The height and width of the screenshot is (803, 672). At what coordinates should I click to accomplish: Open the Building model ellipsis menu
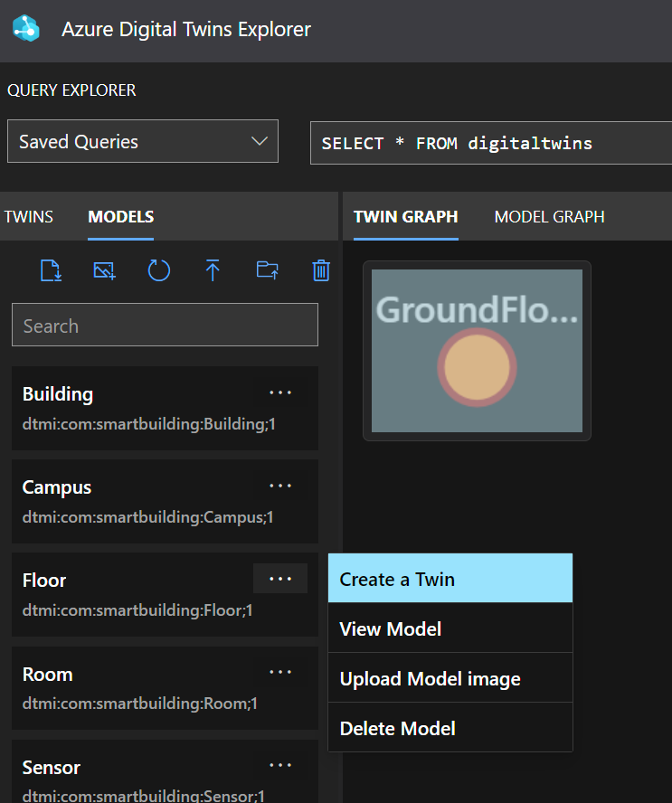click(x=280, y=392)
